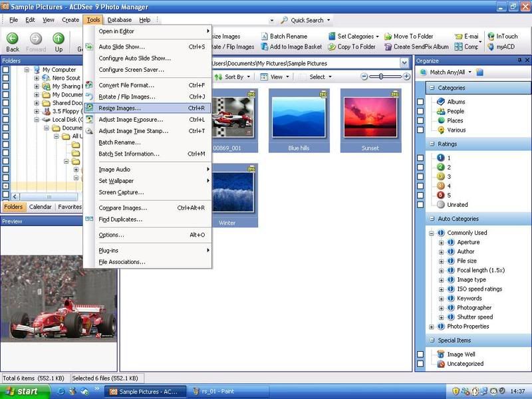This screenshot has height=399, width=532.
Task: Expand the Aperture auto category
Action: 441,243
